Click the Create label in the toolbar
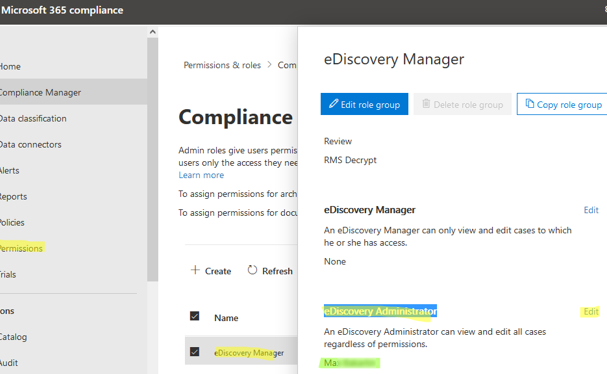This screenshot has width=607, height=374. point(218,271)
